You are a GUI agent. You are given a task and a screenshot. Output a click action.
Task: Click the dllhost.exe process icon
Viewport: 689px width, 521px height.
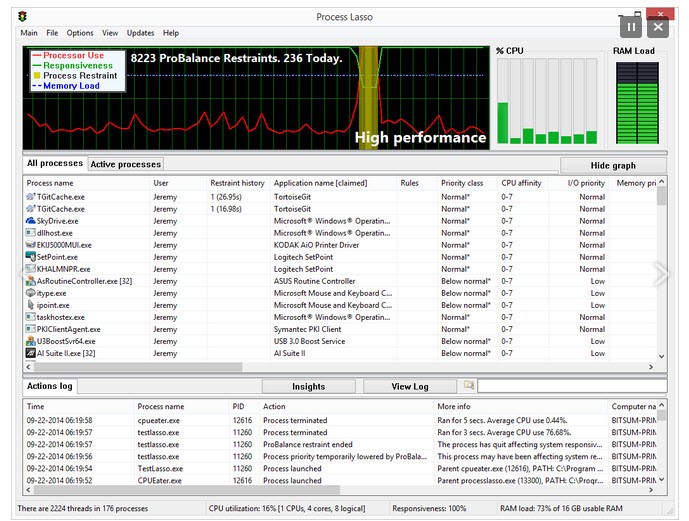(30, 232)
